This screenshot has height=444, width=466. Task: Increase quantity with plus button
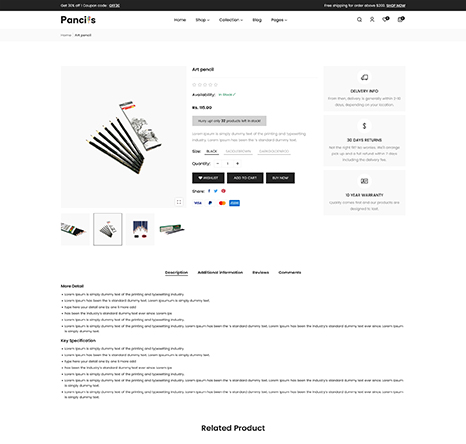pyautogui.click(x=237, y=164)
